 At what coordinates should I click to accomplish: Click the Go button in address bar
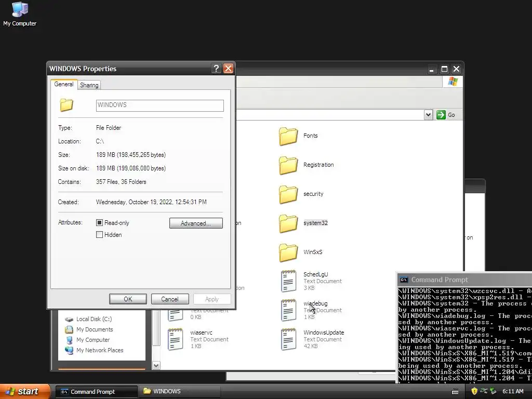point(446,115)
